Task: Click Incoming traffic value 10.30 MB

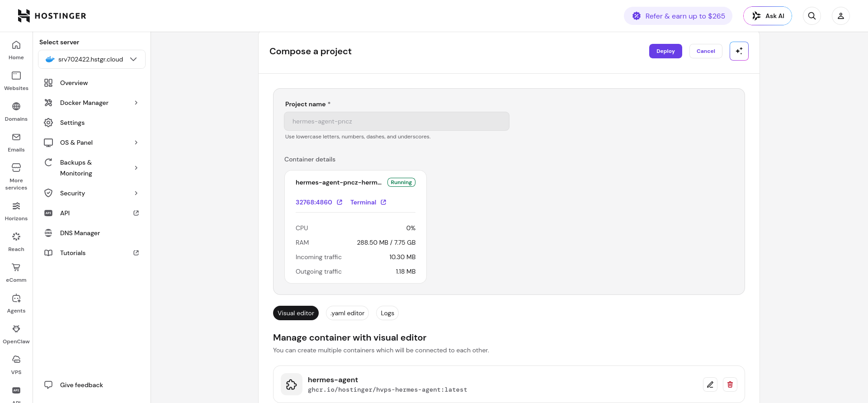Action: 402,257
